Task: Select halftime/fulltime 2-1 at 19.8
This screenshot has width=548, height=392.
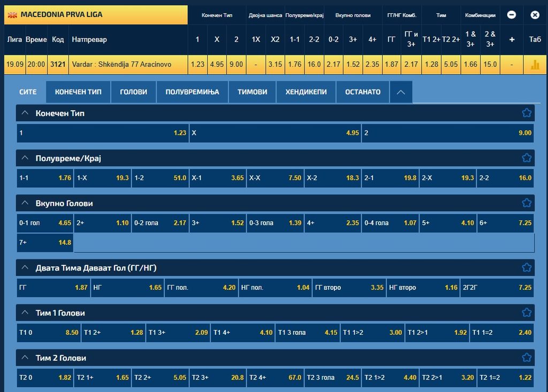Action: pos(390,178)
